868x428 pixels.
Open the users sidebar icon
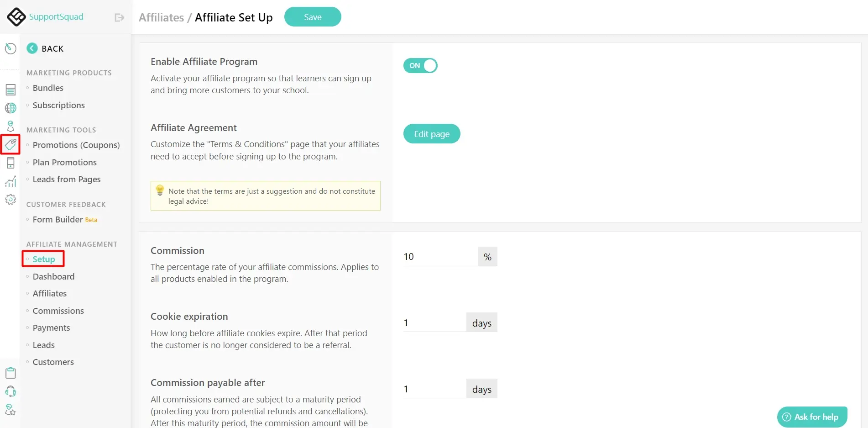[10, 126]
